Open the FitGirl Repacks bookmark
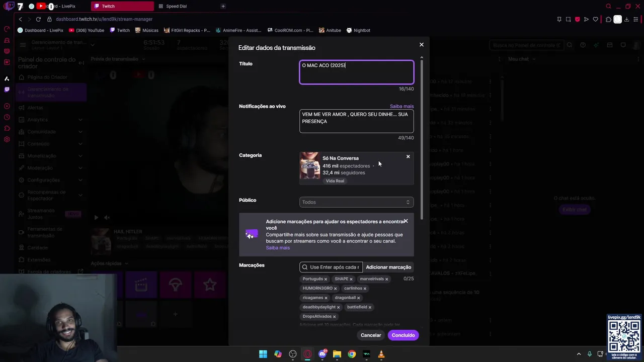Image resolution: width=644 pixels, height=362 pixels. tap(187, 30)
